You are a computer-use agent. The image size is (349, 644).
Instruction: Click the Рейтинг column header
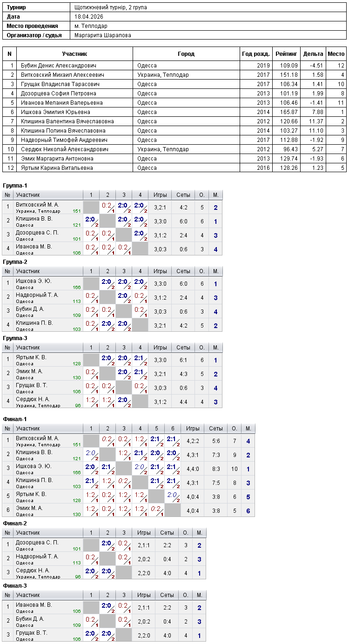(286, 54)
